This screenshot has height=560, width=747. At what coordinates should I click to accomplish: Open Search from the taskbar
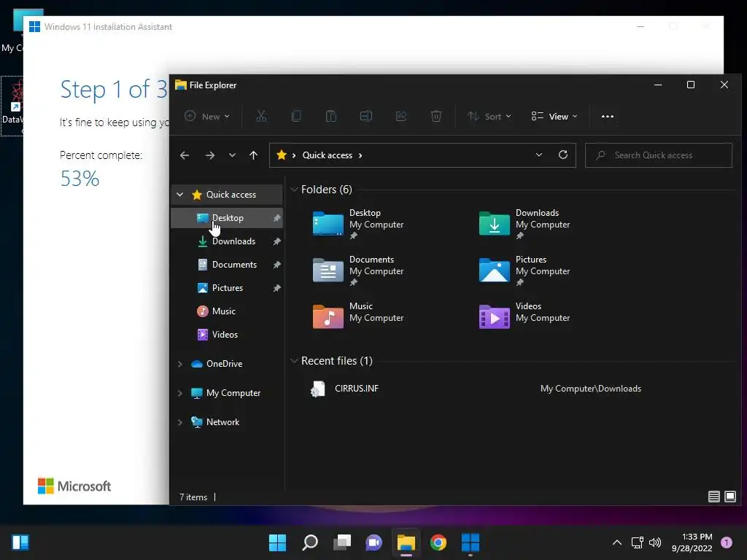(x=309, y=542)
